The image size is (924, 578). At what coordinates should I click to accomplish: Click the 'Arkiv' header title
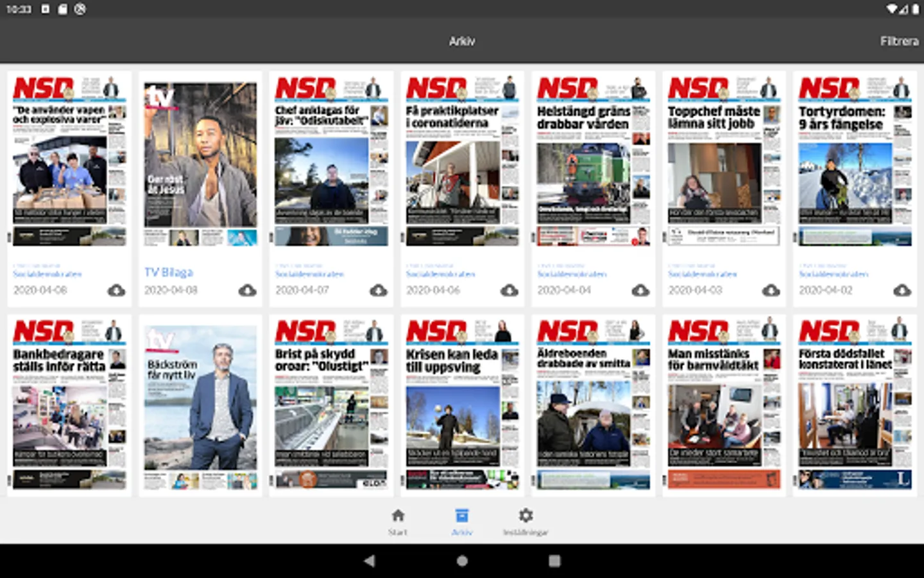(462, 41)
